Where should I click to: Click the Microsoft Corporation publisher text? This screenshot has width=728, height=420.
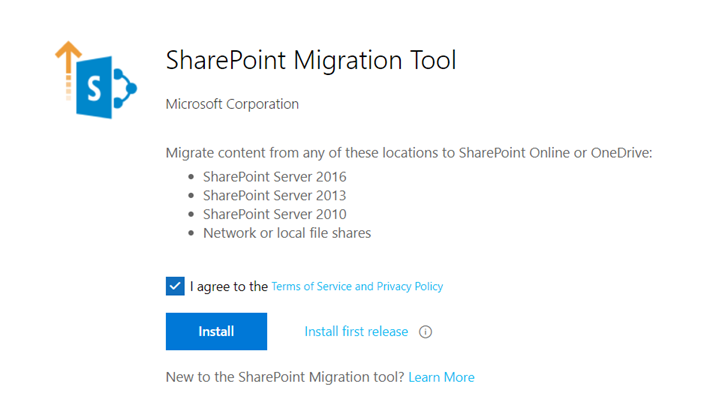pos(232,104)
